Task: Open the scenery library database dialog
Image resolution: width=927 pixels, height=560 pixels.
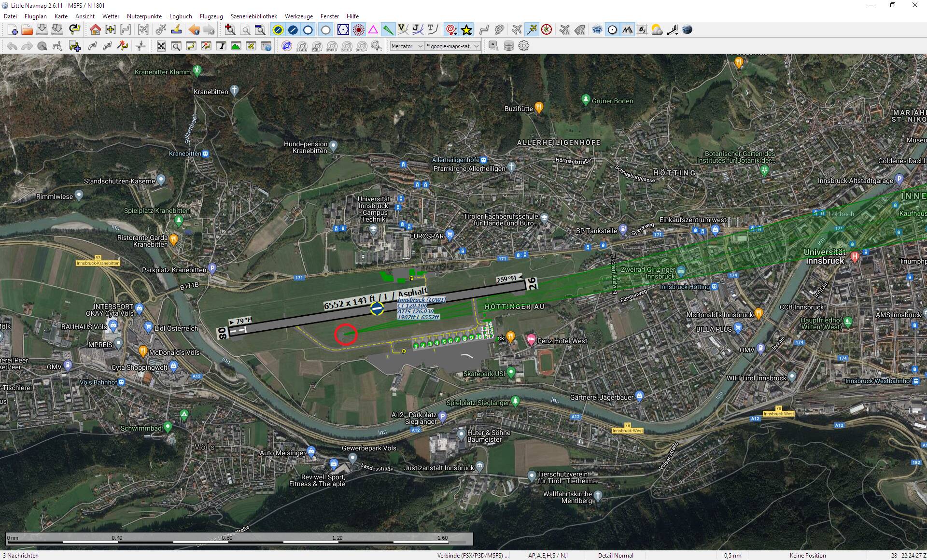Action: point(507,46)
